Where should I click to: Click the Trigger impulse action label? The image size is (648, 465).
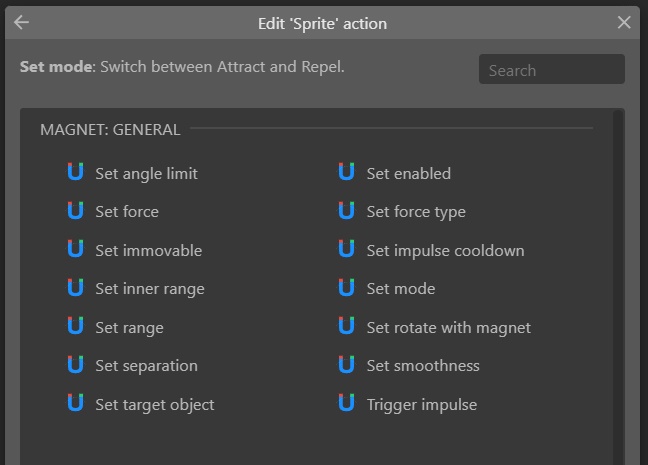pyautogui.click(x=421, y=405)
